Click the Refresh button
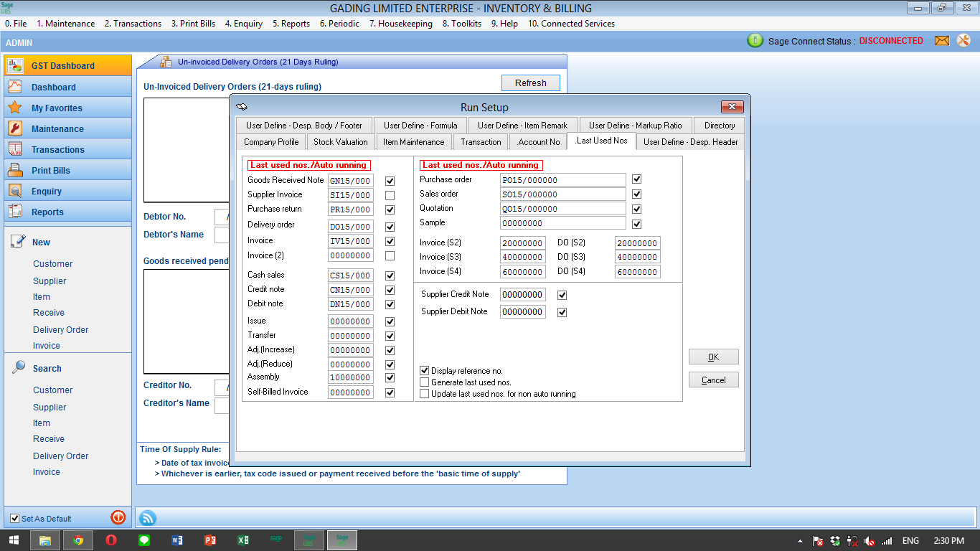This screenshot has width=980, height=551. [531, 83]
